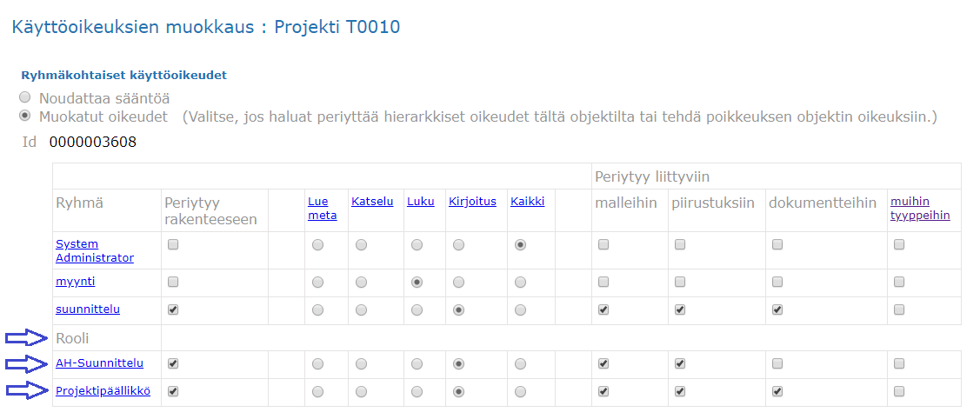980x419 pixels.
Task: Check muihin tyyppeihin for Projektipäällikkö
Action: (899, 391)
